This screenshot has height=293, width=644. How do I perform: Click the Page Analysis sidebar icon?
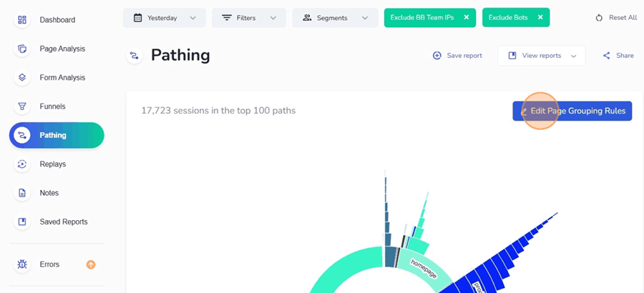click(x=22, y=49)
